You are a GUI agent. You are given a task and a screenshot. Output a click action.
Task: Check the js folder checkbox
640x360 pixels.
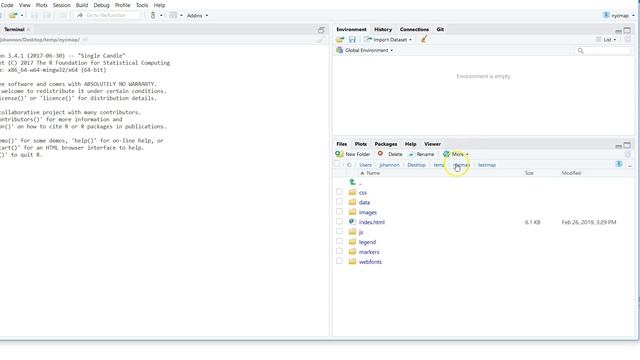(339, 231)
